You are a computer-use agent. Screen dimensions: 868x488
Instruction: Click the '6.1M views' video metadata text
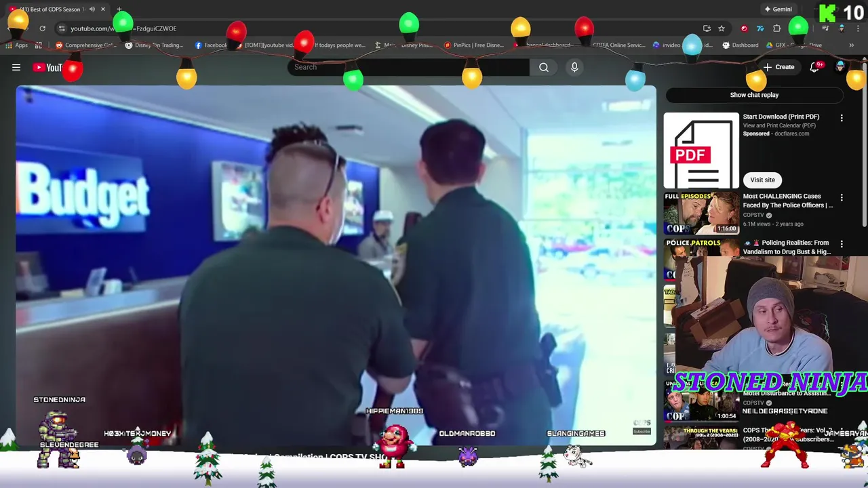(x=757, y=224)
